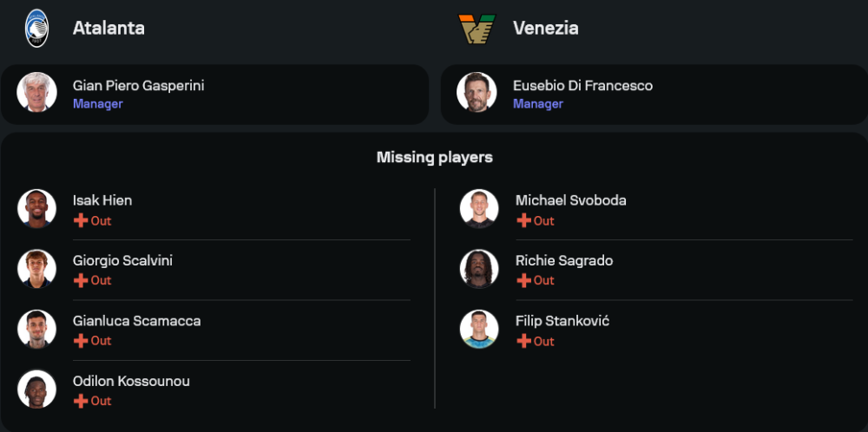Open the Venezia team name link

point(546,29)
